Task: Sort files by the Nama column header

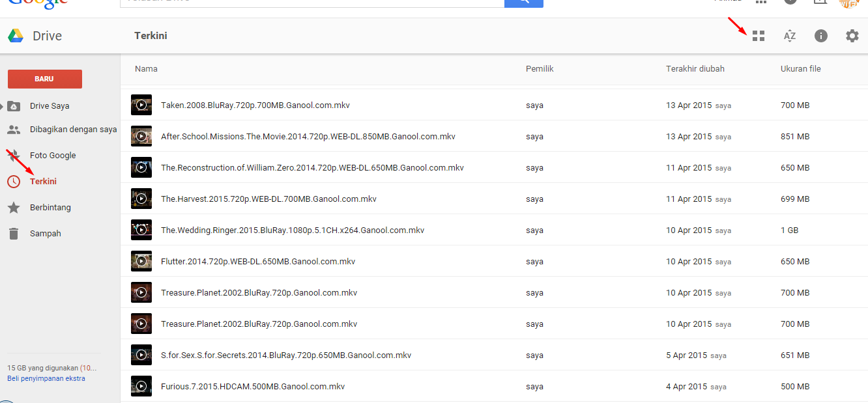Action: pyautogui.click(x=145, y=68)
